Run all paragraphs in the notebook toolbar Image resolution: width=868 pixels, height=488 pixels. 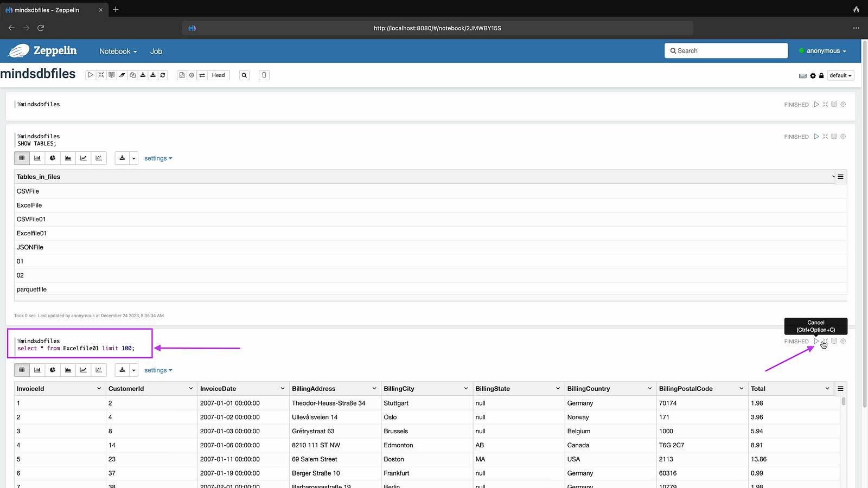tap(91, 75)
